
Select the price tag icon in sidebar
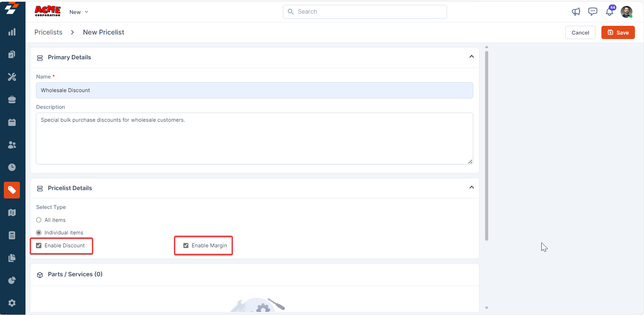tap(12, 190)
